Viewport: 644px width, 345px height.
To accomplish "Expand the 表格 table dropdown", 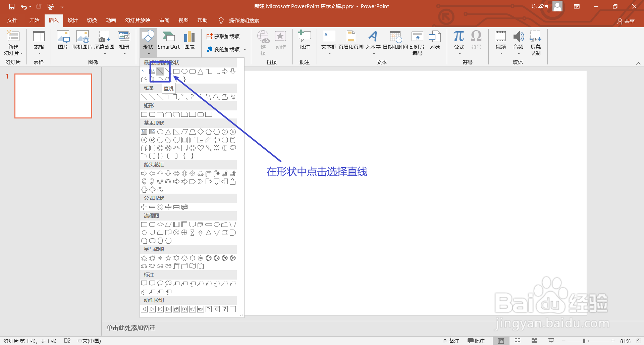I will (x=39, y=54).
